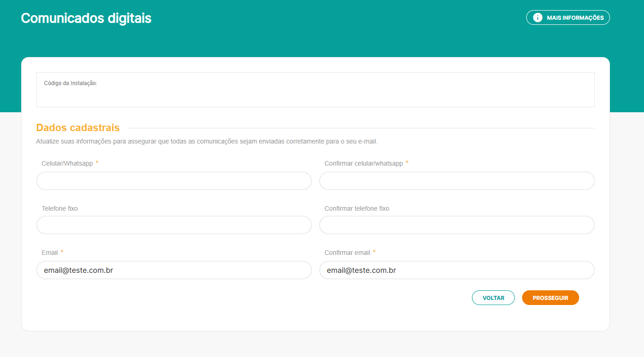Click the Comunicados digitais page title
Viewport: 644px width, 357px height.
coord(86,18)
